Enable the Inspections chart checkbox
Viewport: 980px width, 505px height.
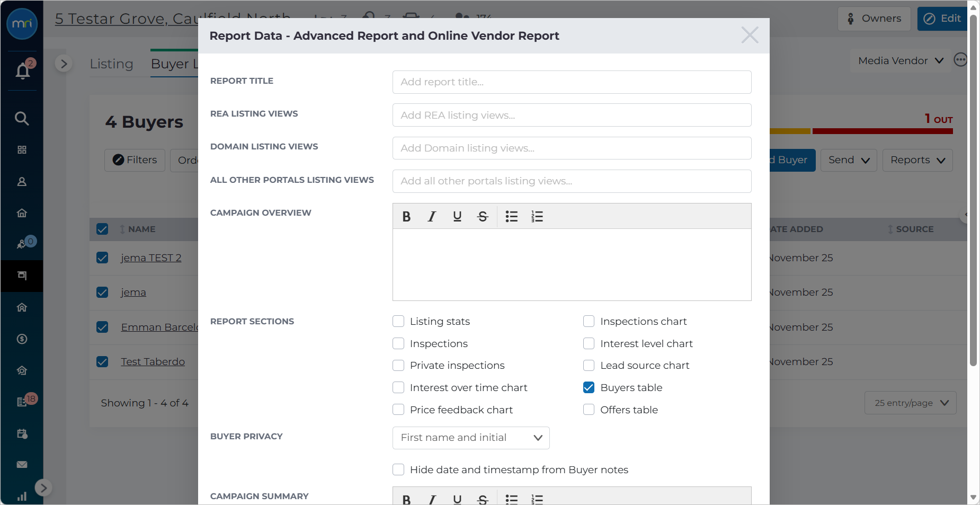pos(589,321)
